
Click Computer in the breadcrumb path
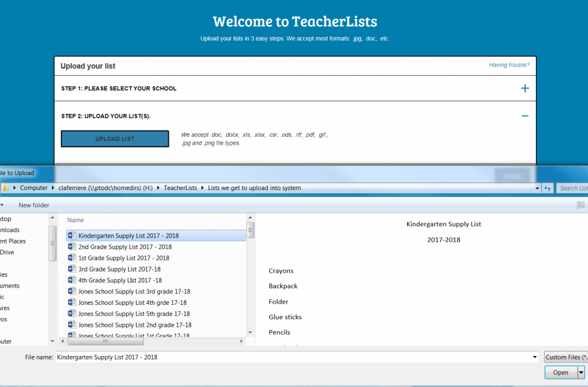pyautogui.click(x=34, y=188)
